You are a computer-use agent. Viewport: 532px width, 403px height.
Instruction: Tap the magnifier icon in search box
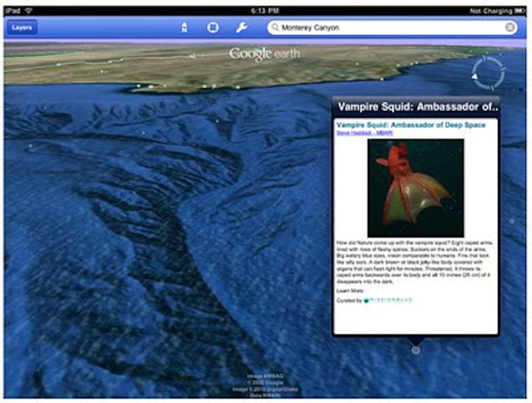point(275,27)
